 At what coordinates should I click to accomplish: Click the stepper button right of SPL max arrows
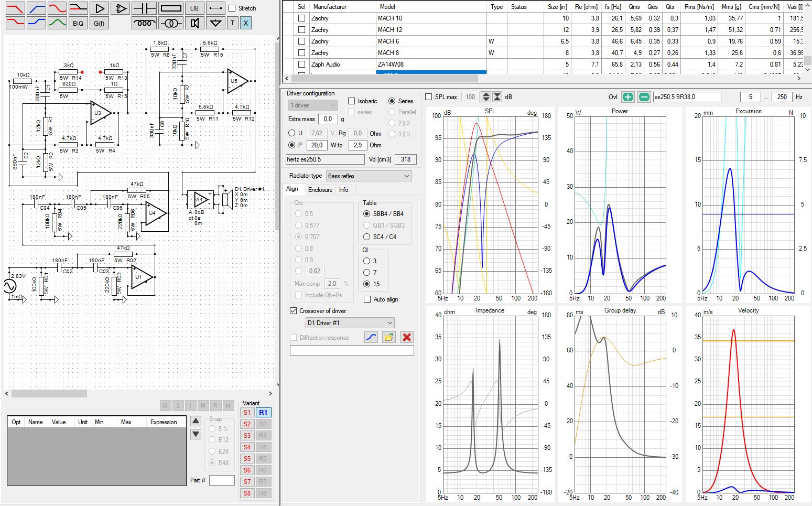click(497, 97)
